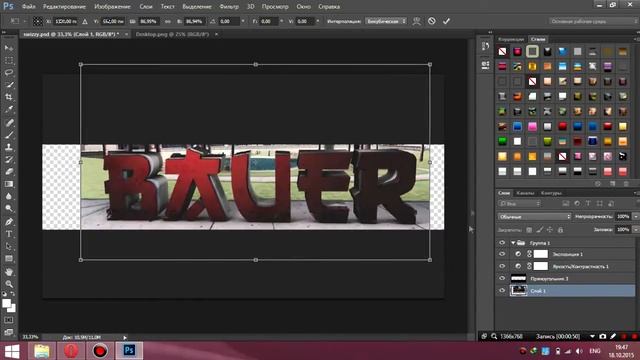This screenshot has height=360, width=640.
Task: Select the Move tool
Action: click(x=9, y=48)
